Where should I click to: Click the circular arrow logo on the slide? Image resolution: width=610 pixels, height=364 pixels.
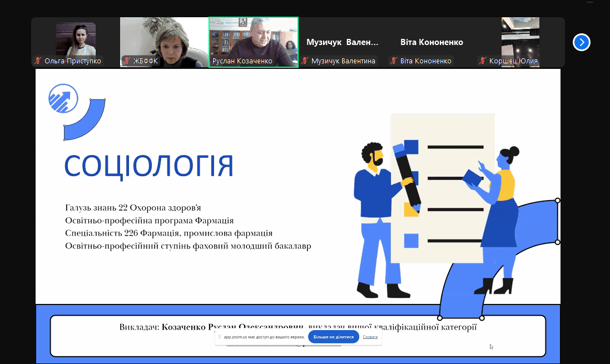pyautogui.click(x=63, y=98)
